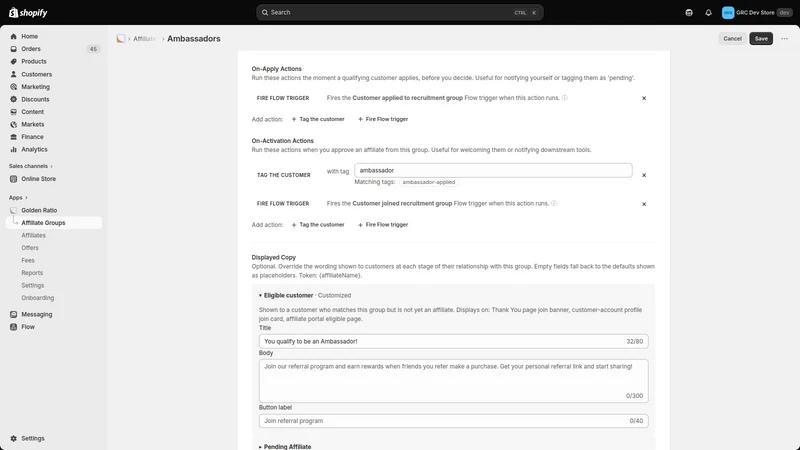Open Marketing in sidebar

[x=35, y=87]
